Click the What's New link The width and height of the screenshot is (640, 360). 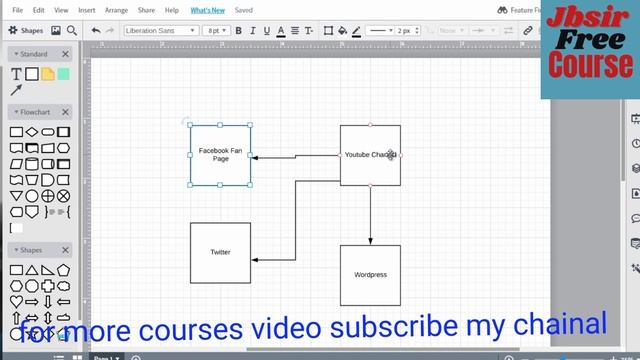point(208,10)
